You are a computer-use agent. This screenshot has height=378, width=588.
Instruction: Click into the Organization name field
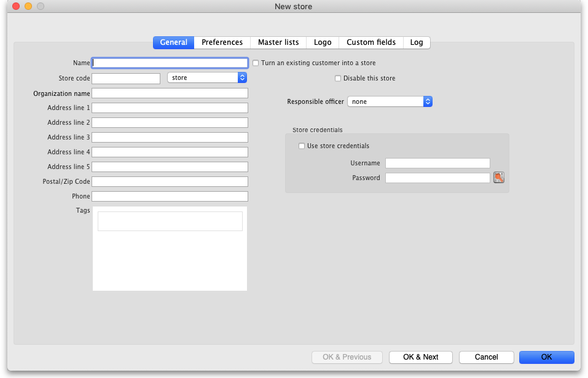pyautogui.click(x=170, y=93)
